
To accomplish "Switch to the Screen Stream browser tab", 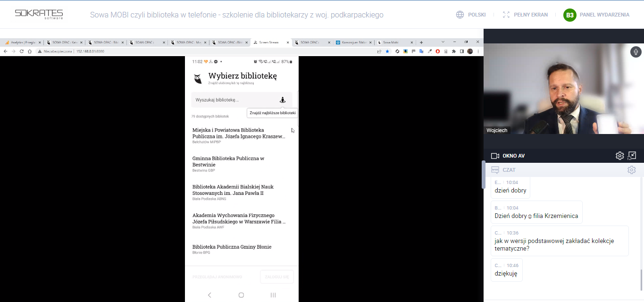I will pyautogui.click(x=271, y=42).
